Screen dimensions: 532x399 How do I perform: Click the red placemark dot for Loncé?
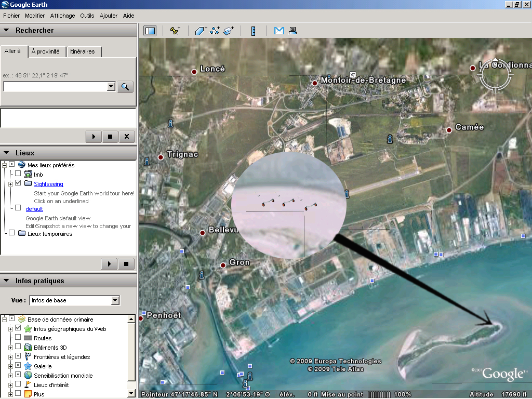194,72
